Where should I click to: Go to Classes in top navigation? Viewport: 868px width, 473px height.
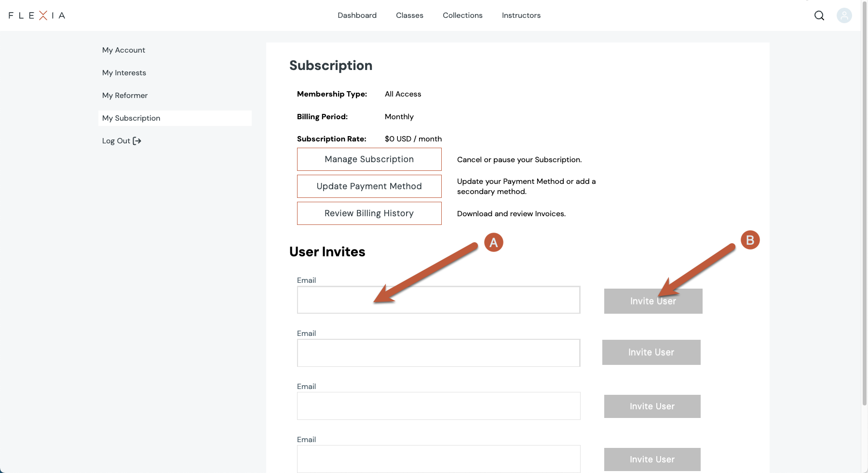click(409, 15)
